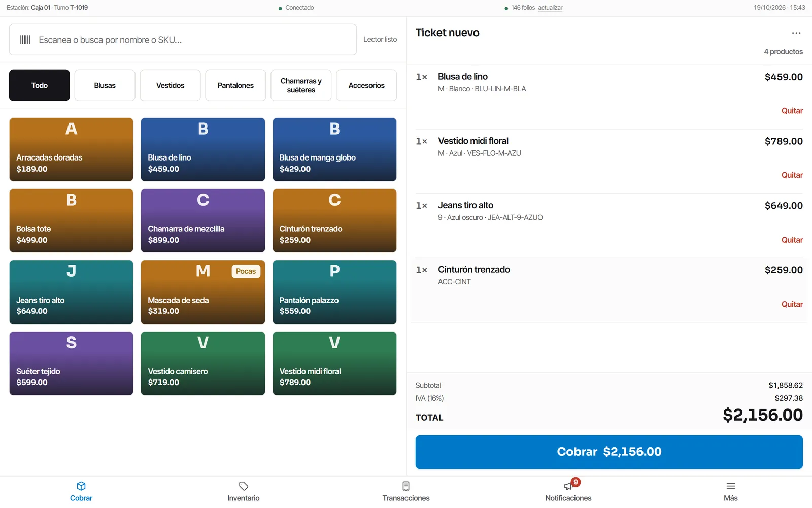Click the barcode scanner icon in search bar

click(x=25, y=40)
